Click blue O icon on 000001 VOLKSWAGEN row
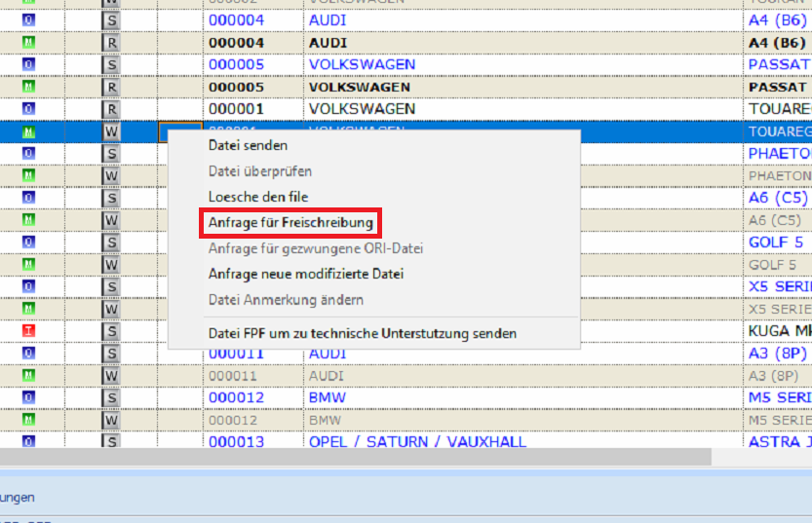Screen dimensions: 812x523 click(x=28, y=109)
